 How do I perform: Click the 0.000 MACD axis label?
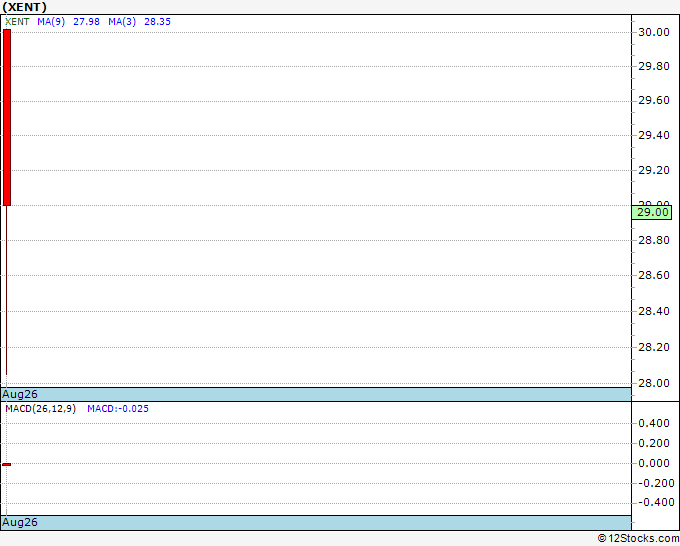[x=654, y=463]
